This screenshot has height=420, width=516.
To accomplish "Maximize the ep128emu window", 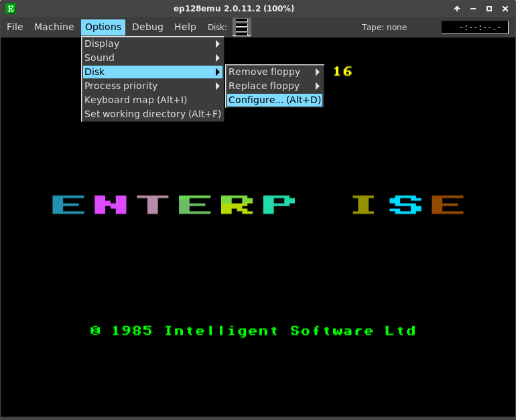I will pyautogui.click(x=489, y=9).
